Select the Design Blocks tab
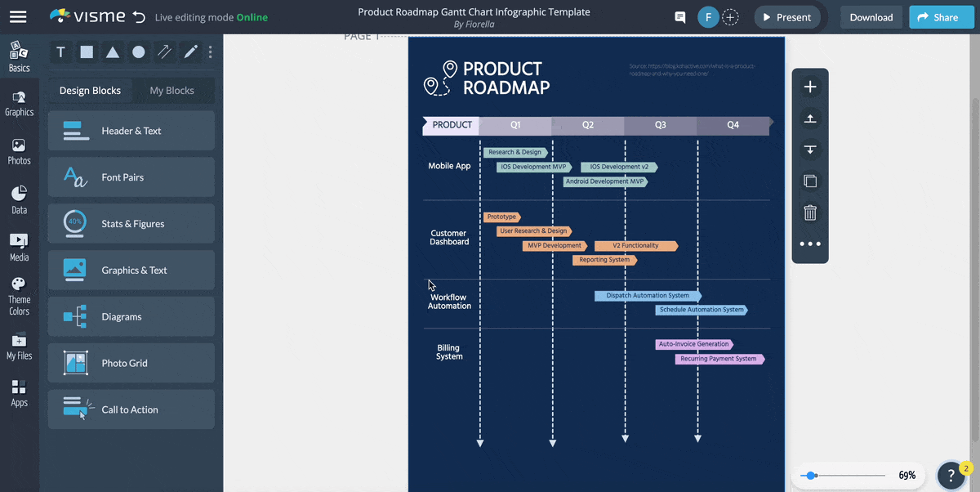The image size is (980, 492). 90,91
